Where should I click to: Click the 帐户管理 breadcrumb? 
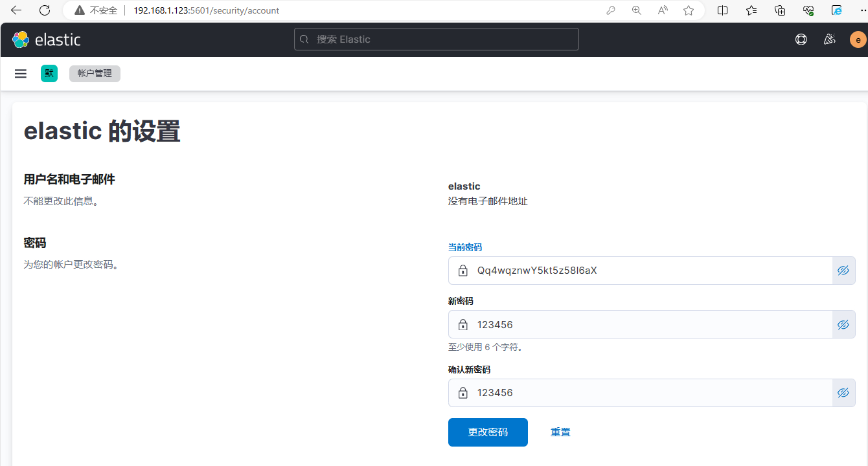coord(95,74)
